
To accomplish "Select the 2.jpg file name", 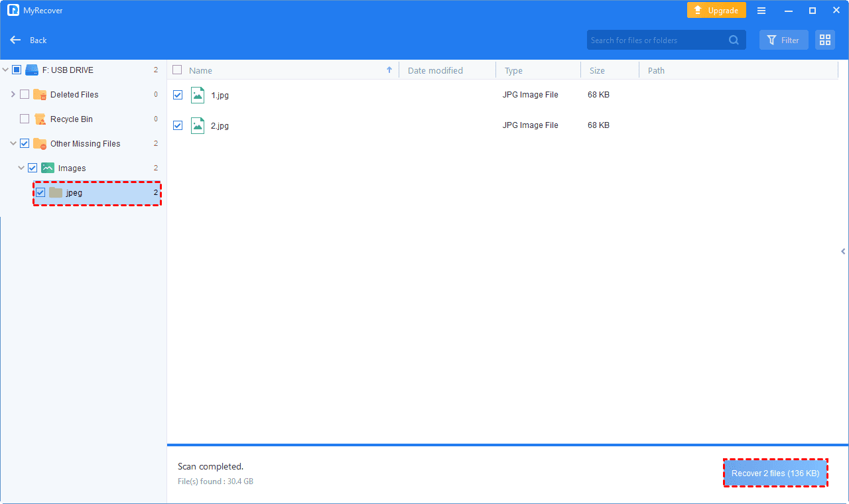I will point(220,125).
